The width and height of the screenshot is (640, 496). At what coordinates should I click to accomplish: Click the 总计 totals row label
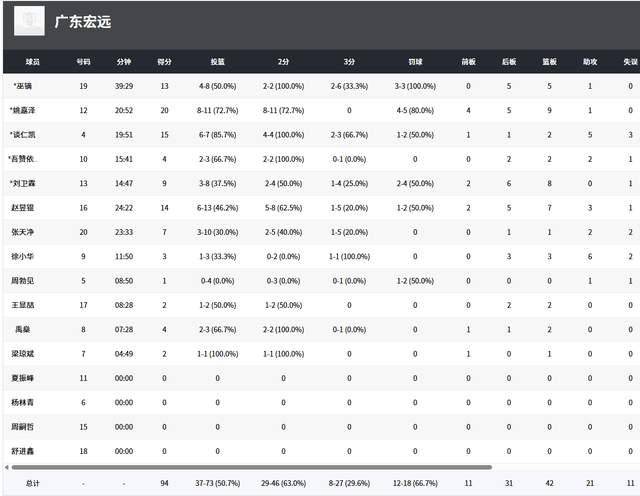click(33, 484)
